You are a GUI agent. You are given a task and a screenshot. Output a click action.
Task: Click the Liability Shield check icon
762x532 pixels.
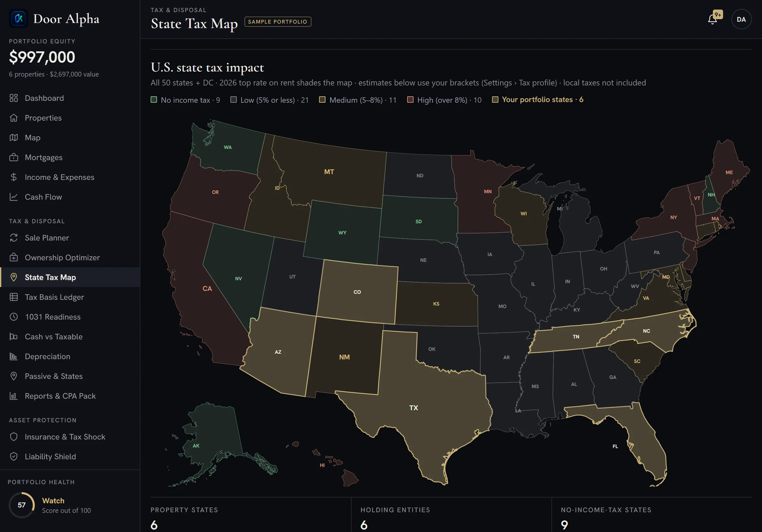coord(14,457)
